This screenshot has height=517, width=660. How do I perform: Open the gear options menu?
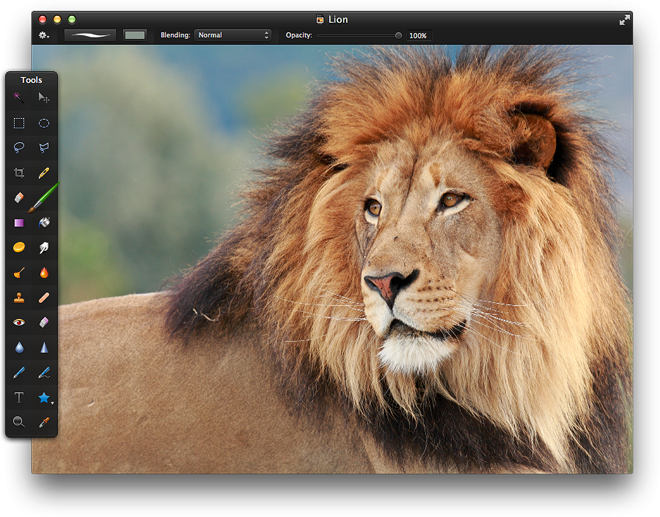pos(44,35)
